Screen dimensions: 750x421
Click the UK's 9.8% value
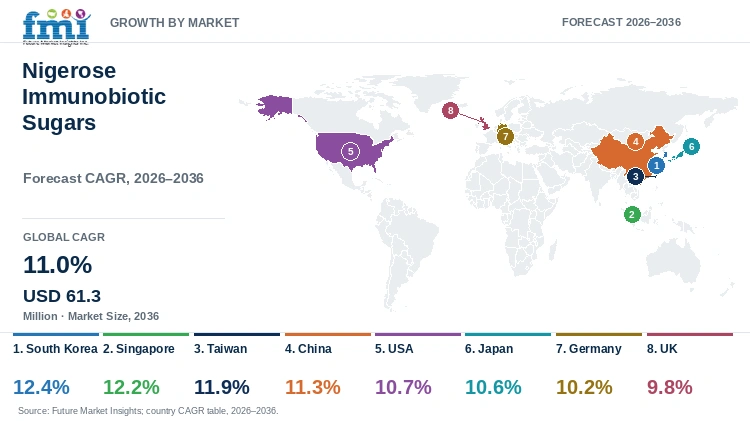point(669,387)
